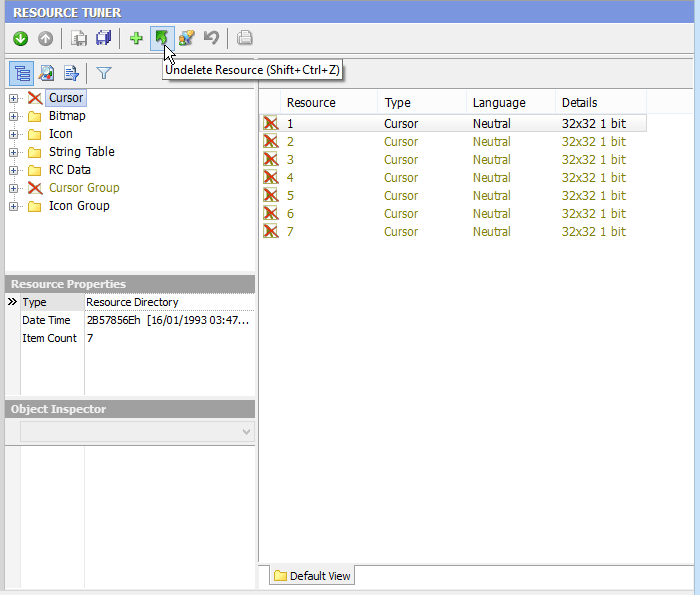Click the green down arrow button
Viewport: 700px width, 595px height.
pos(20,38)
